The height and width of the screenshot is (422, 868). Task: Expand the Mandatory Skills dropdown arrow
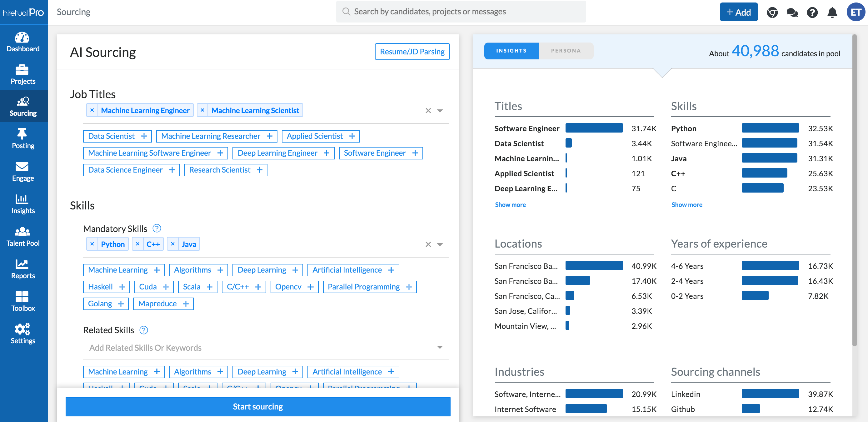[x=440, y=244]
